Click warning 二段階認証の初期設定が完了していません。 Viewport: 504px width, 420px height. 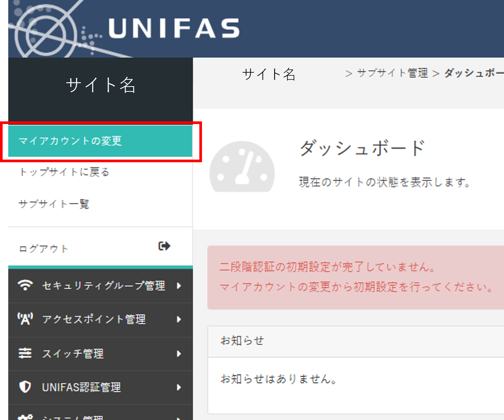pos(328,267)
